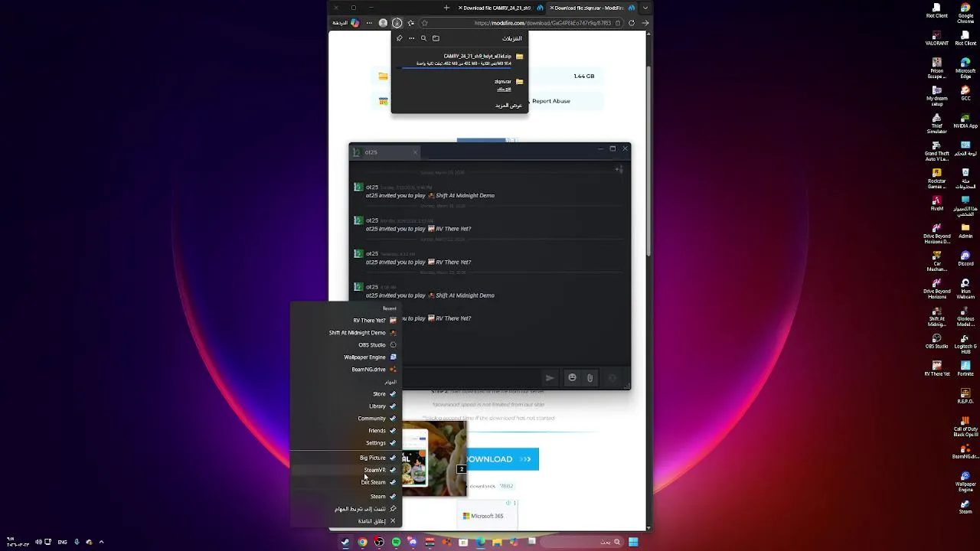Viewport: 980px width, 551px height.
Task: Open the zigm.rar file link
Action: coord(503,89)
